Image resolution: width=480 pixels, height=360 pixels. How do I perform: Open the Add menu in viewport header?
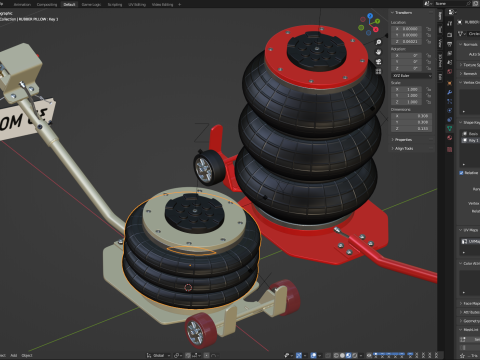tap(13, 355)
